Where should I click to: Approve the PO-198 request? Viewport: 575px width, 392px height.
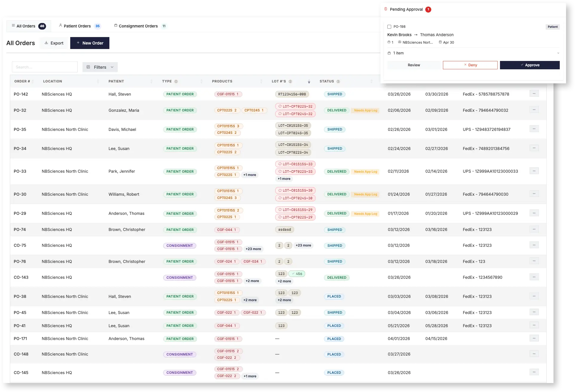(530, 65)
